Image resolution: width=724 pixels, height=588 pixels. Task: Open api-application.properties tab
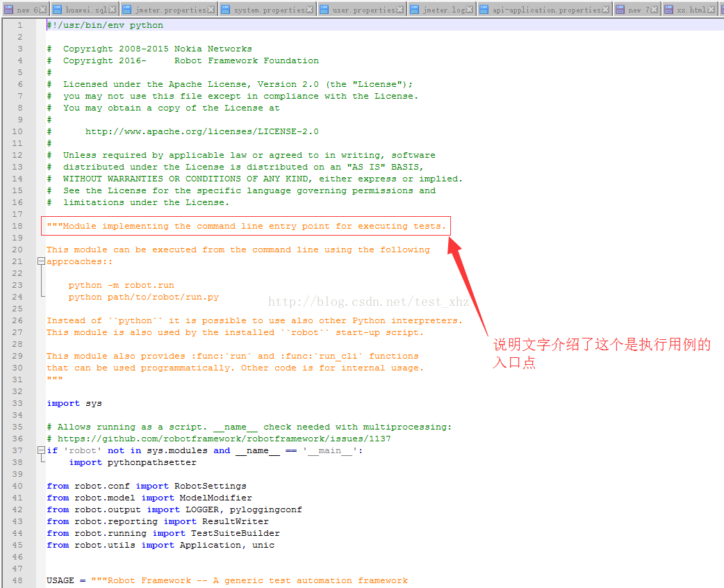point(544,10)
